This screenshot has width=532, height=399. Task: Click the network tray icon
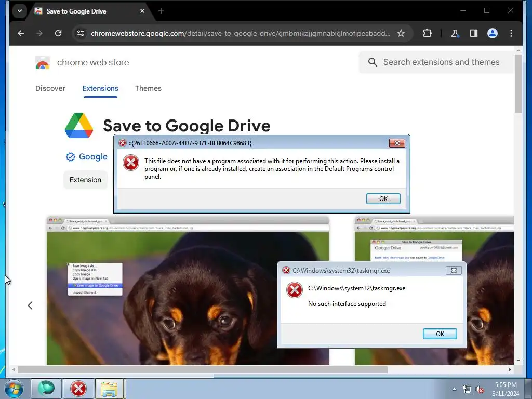pos(467,390)
